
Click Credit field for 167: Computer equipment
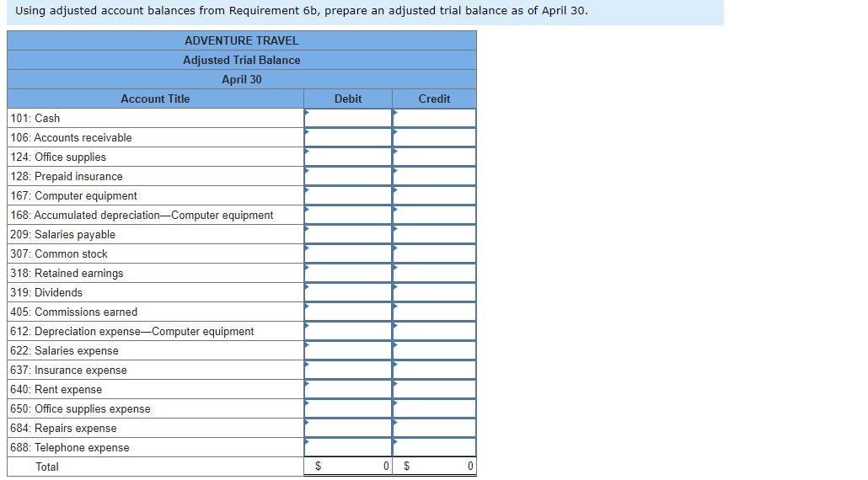[435, 195]
